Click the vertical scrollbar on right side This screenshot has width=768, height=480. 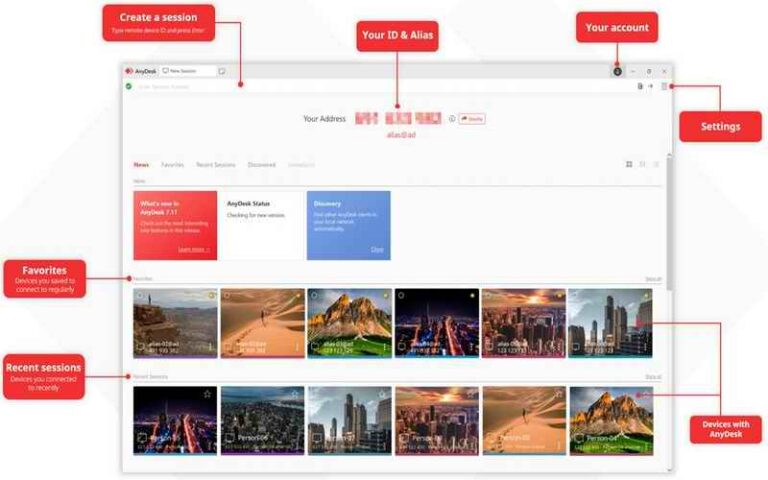tap(668, 220)
